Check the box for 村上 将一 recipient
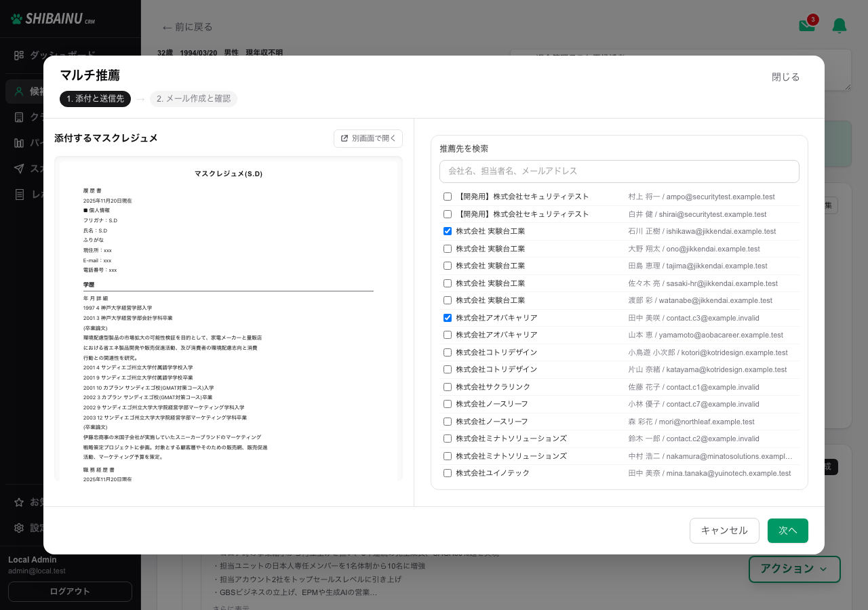Screen dimensions: 868x610 point(448,197)
